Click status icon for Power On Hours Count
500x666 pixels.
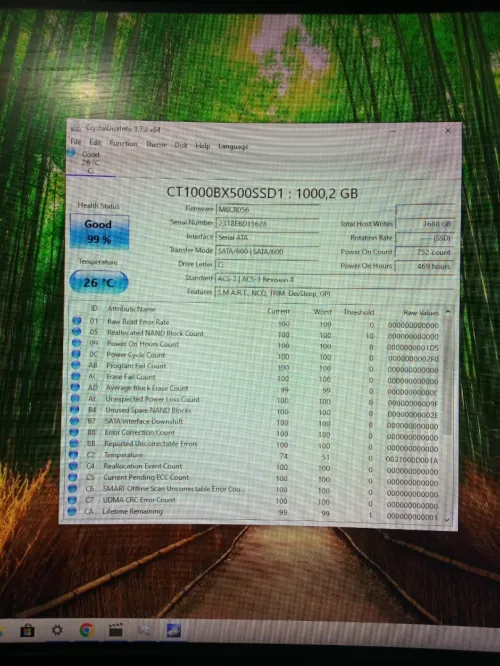point(76,343)
